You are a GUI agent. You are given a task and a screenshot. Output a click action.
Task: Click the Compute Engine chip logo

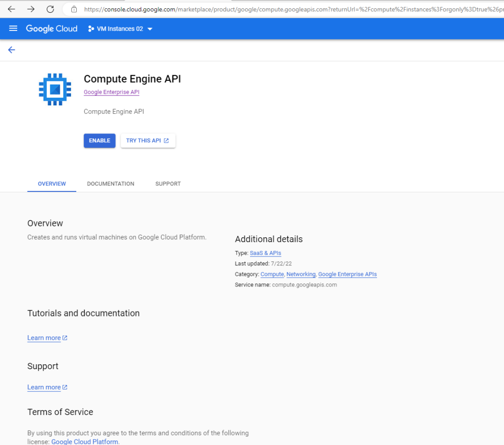click(x=55, y=90)
